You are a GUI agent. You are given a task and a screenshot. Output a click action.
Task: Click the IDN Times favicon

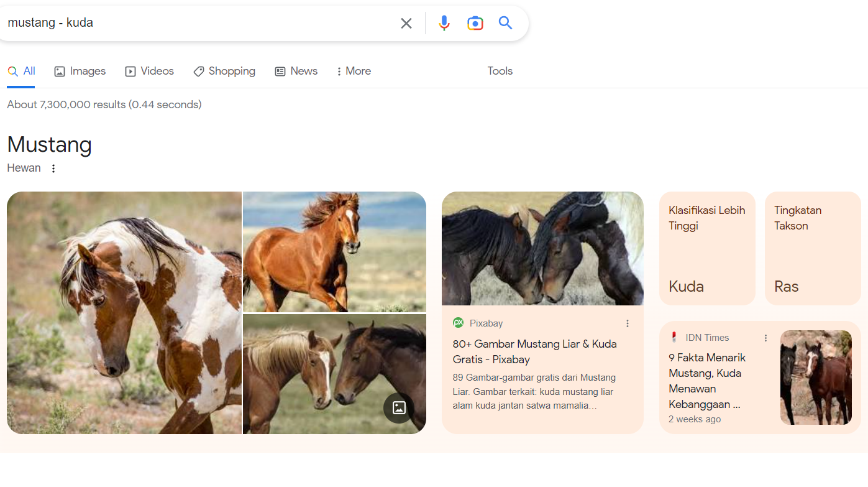tap(674, 337)
